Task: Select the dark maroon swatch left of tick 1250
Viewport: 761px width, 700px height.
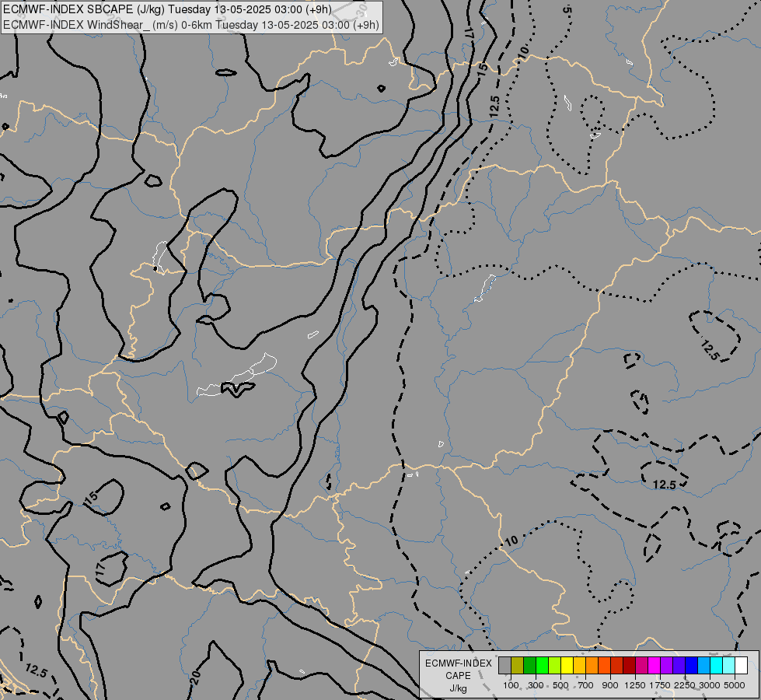Action: (x=629, y=665)
